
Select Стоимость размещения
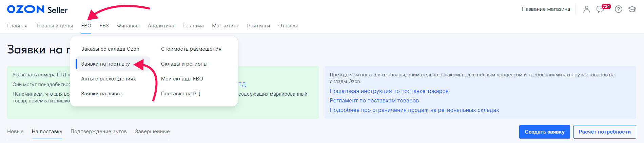tap(191, 49)
